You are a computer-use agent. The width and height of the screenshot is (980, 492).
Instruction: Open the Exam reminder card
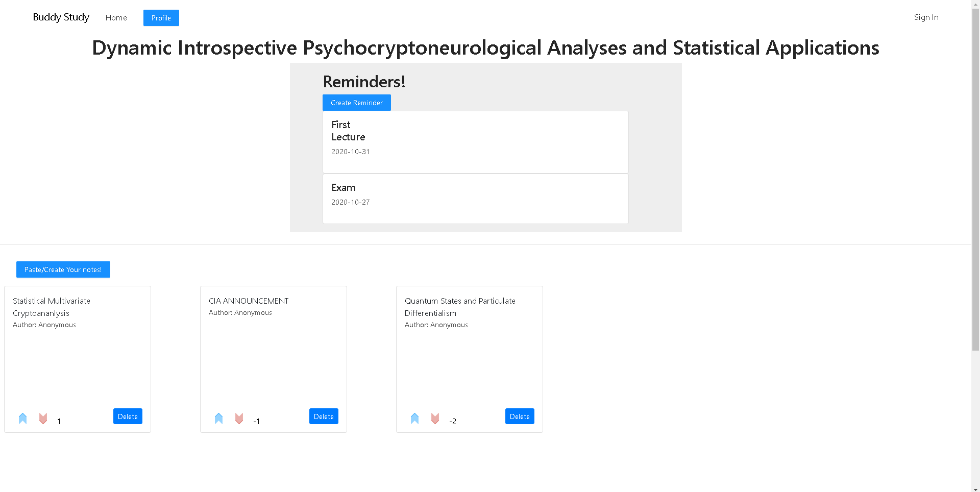pyautogui.click(x=475, y=199)
